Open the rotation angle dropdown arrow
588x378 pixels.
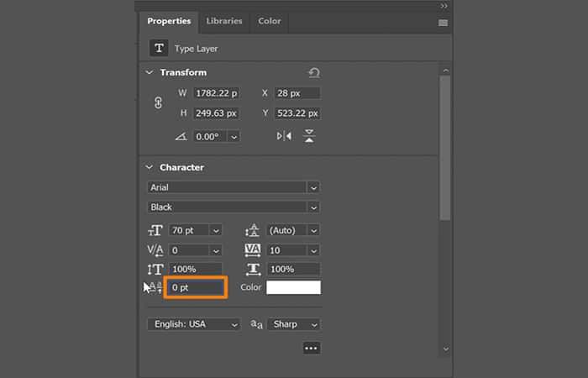[234, 136]
